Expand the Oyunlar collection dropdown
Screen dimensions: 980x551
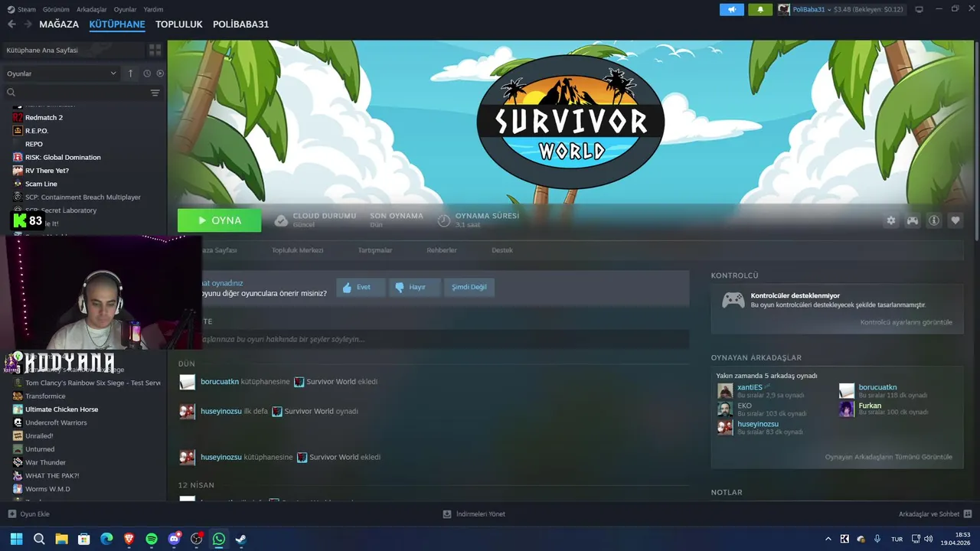coord(61,73)
